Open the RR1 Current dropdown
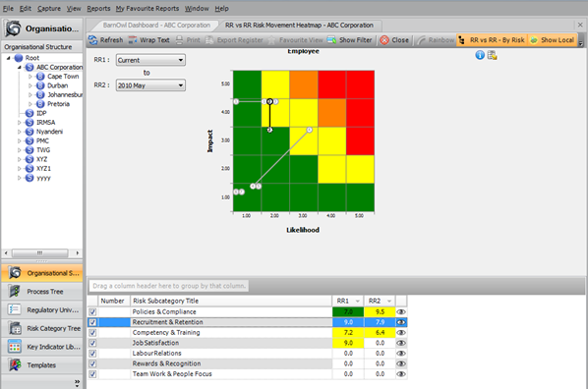Image resolution: width=588 pixels, height=389 pixels. pos(150,60)
